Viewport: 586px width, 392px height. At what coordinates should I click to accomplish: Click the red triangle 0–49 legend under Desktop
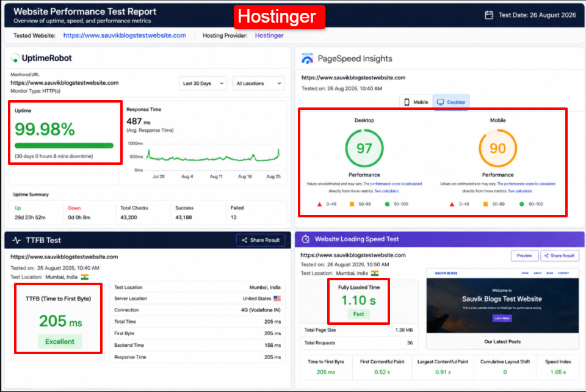click(319, 204)
